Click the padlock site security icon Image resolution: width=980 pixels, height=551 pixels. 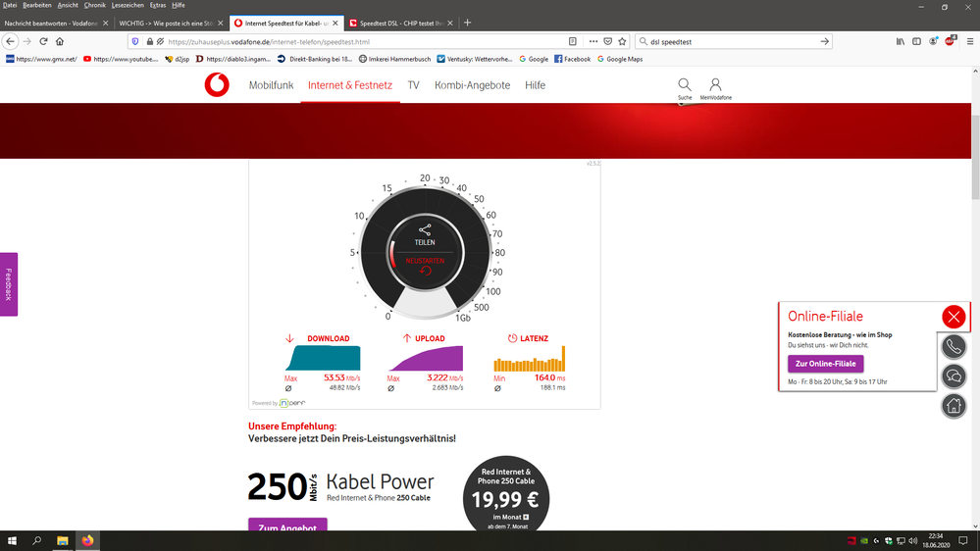[x=149, y=42]
